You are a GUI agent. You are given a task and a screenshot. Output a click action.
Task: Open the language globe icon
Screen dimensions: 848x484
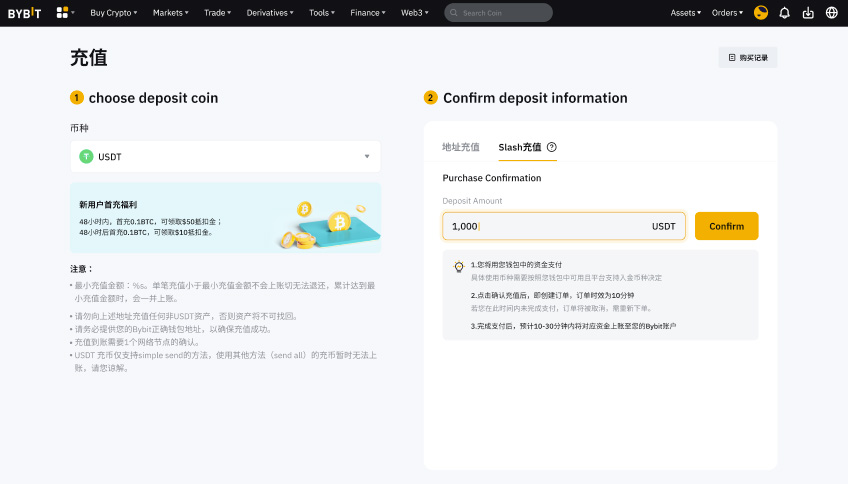pos(832,12)
